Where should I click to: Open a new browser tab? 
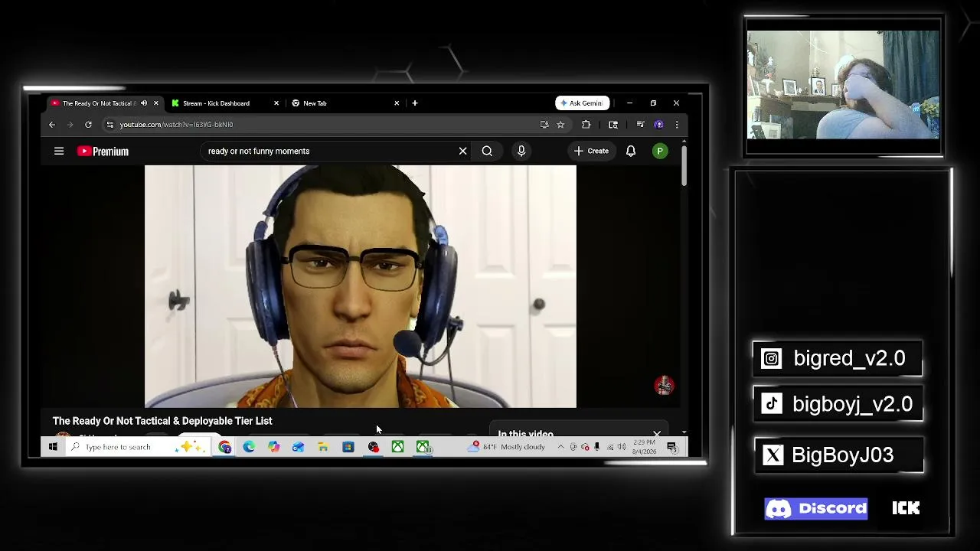point(415,103)
